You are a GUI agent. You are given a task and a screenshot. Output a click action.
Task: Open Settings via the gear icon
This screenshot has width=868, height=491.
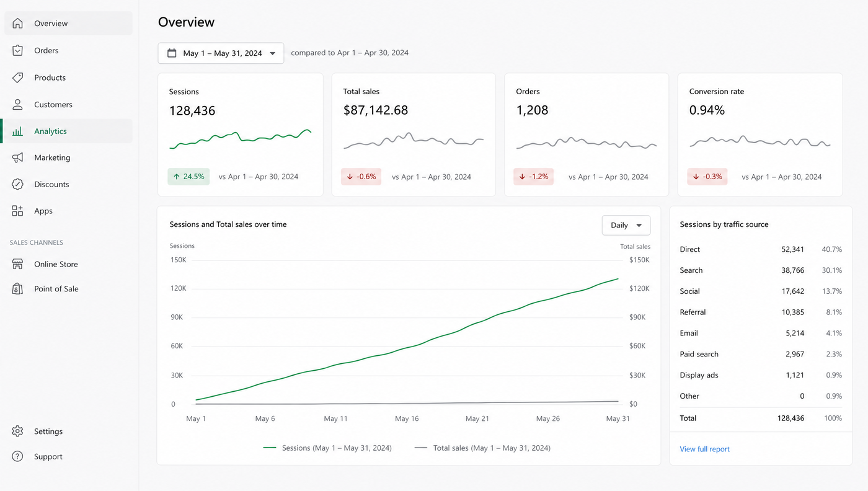(x=17, y=431)
